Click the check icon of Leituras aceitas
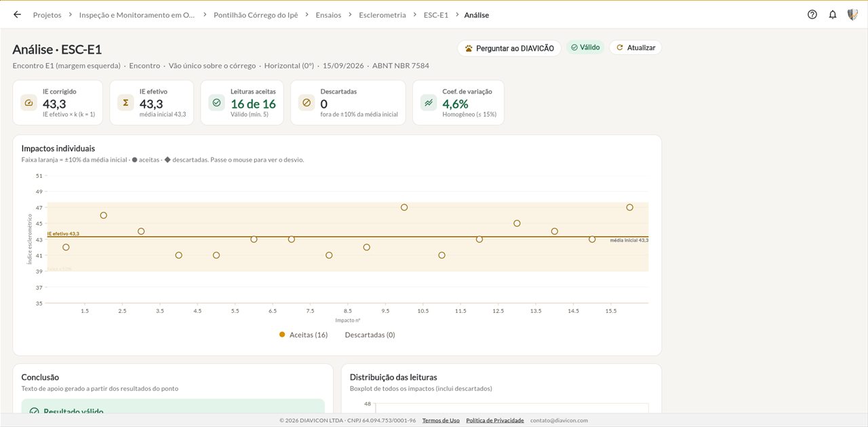The width and height of the screenshot is (868, 427). tap(217, 103)
